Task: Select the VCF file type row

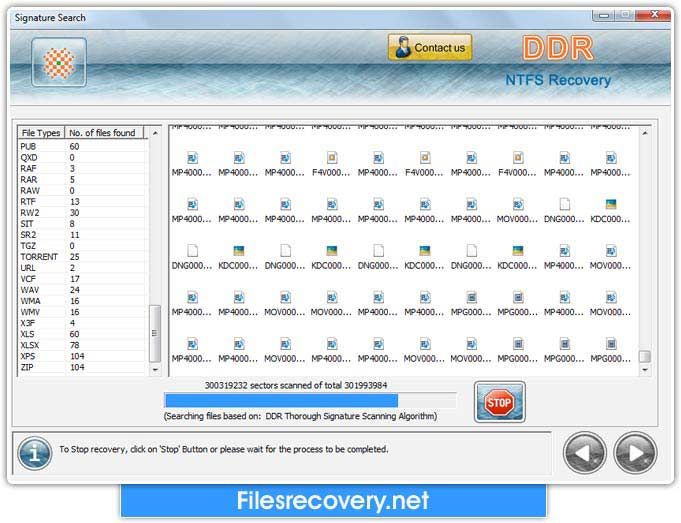Action: pos(82,279)
